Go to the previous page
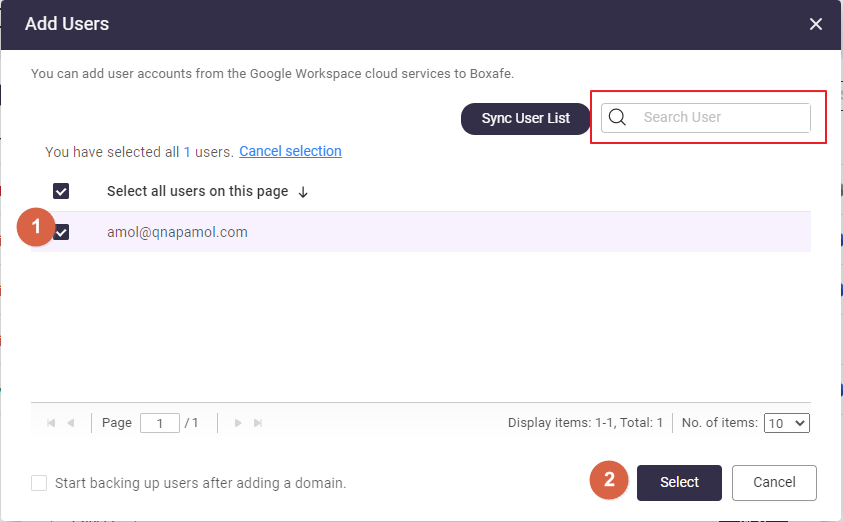 pos(71,423)
